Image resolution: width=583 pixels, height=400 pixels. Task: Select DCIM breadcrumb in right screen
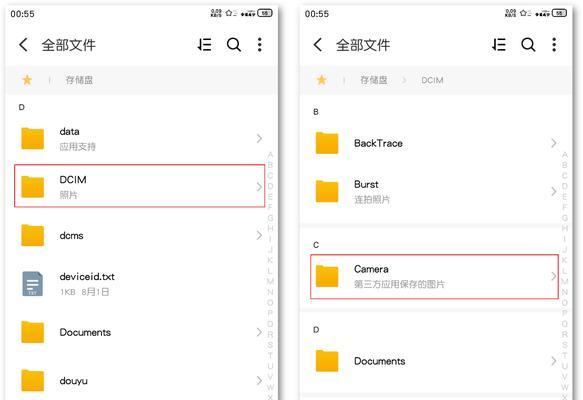click(432, 80)
